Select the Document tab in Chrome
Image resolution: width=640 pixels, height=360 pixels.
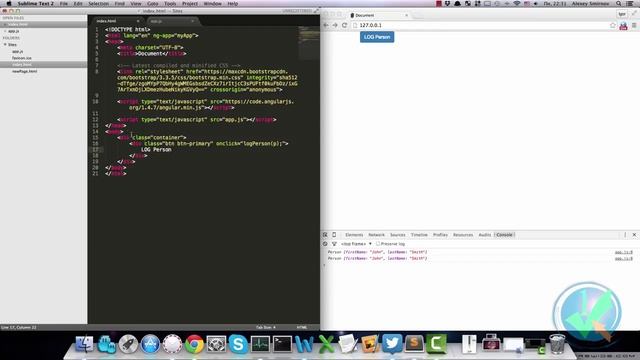tap(378, 15)
